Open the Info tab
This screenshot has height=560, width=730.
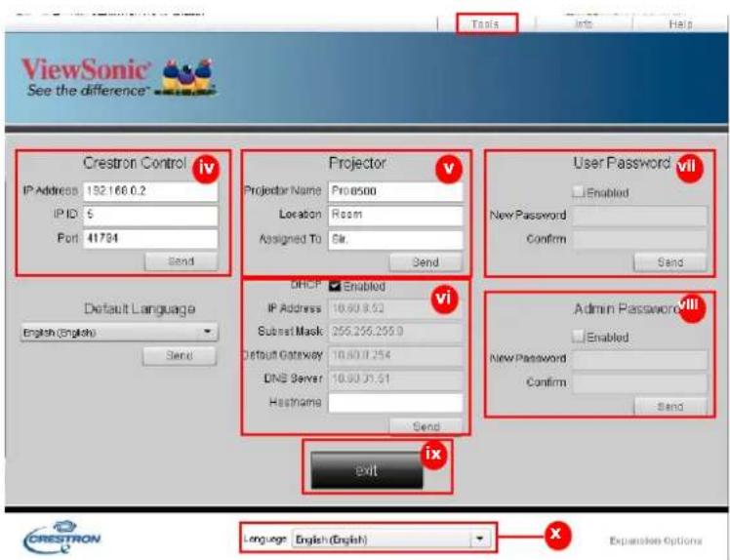pyautogui.click(x=584, y=23)
